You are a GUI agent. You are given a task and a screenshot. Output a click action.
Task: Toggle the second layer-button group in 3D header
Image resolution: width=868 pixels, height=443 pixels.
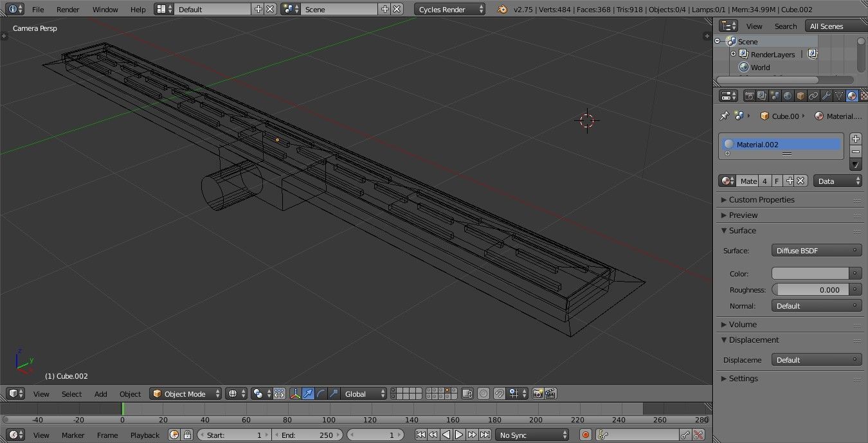pos(442,393)
